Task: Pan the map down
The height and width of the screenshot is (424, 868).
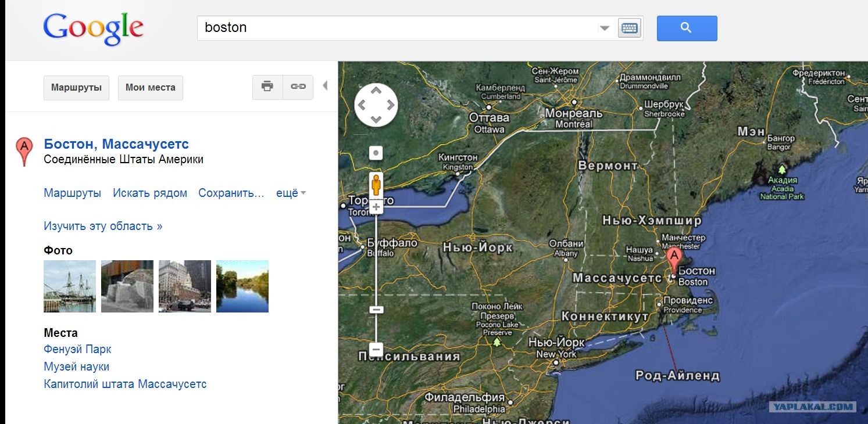Action: pyautogui.click(x=376, y=119)
